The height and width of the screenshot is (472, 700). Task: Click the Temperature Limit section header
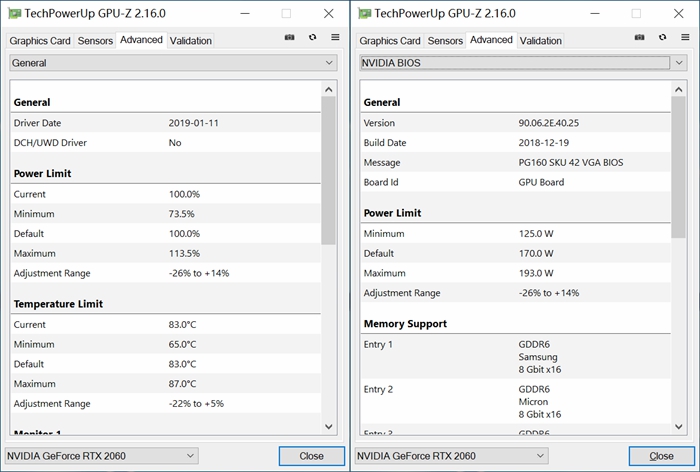coord(58,304)
